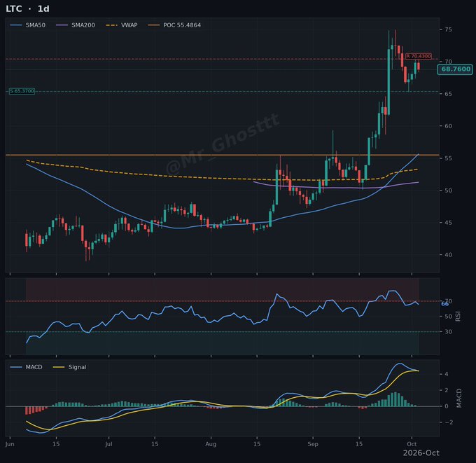Click the Aug date axis label
The width and height of the screenshot is (476, 463).
point(211,444)
